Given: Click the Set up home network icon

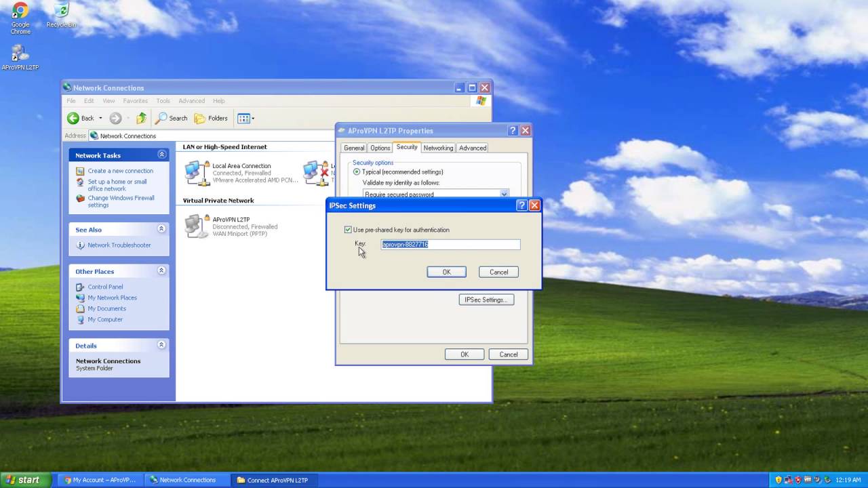Looking at the screenshot, I should [80, 182].
